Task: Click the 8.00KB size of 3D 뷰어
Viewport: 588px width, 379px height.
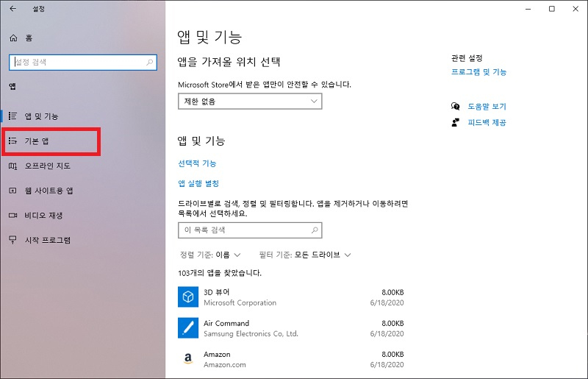Action: pos(392,292)
